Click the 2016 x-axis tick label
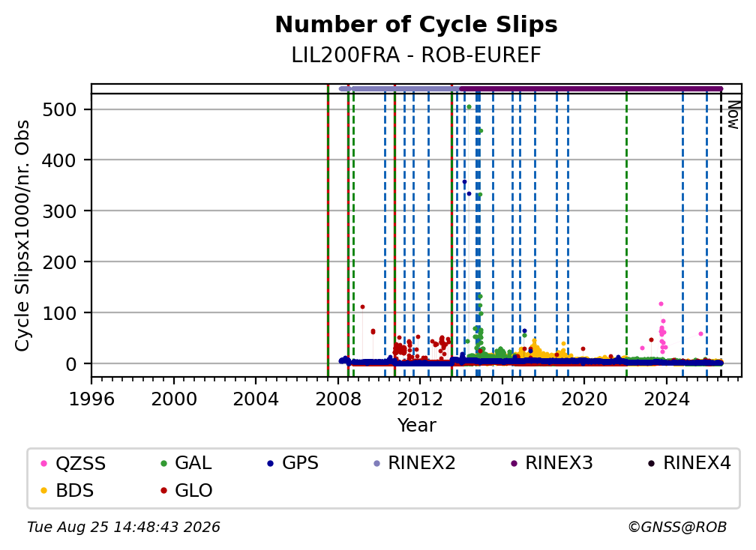756x550 pixels. (502, 399)
